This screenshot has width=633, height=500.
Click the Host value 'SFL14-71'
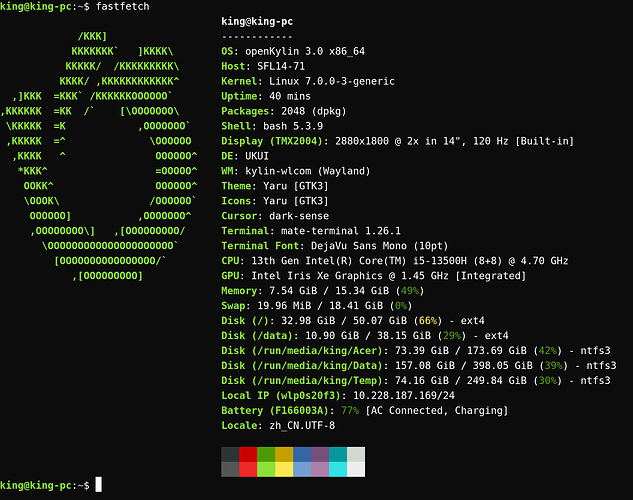pyautogui.click(x=281, y=66)
